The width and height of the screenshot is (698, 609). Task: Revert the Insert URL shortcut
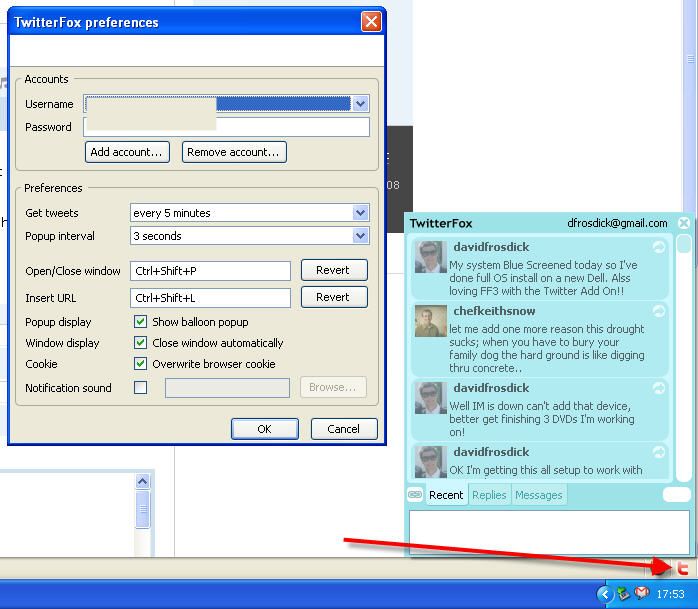pos(334,297)
